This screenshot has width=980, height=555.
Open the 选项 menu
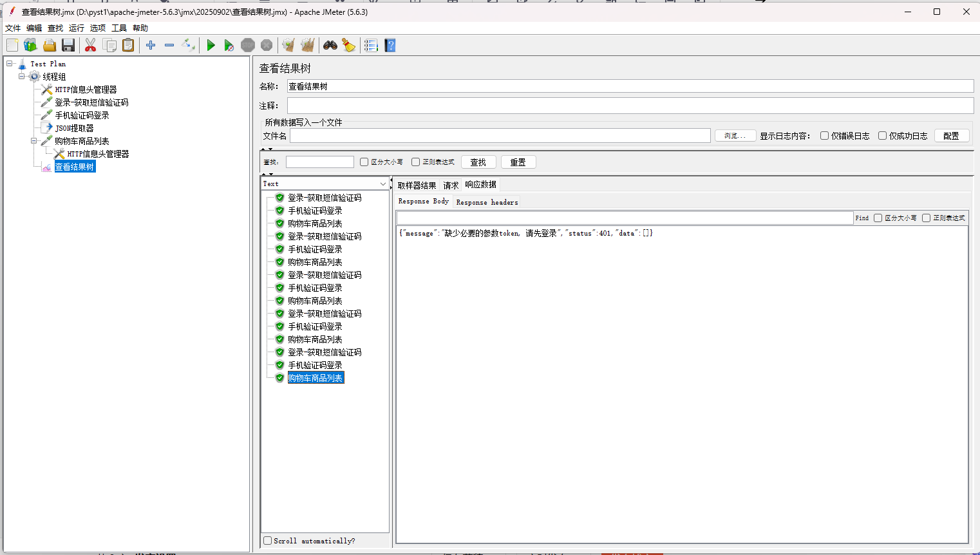pyautogui.click(x=98, y=28)
